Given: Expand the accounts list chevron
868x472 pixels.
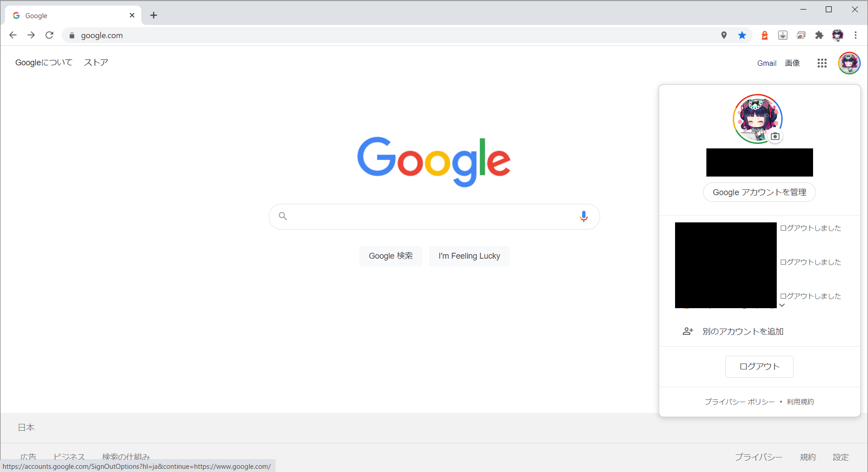Looking at the screenshot, I should [782, 305].
